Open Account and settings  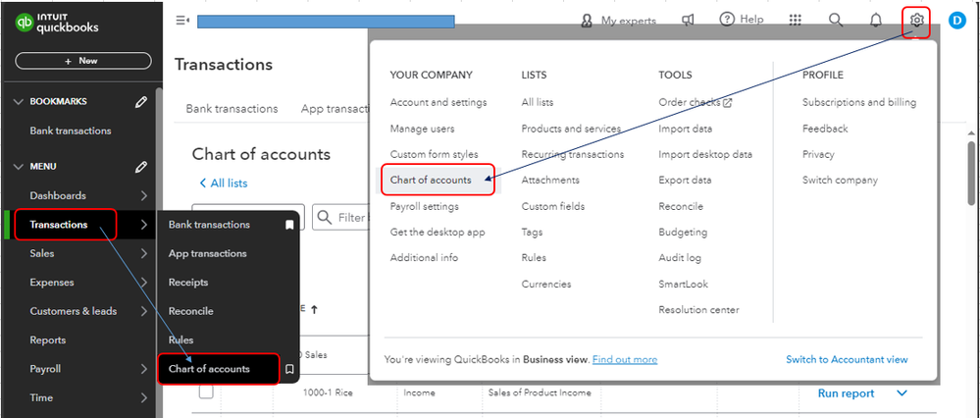point(438,102)
